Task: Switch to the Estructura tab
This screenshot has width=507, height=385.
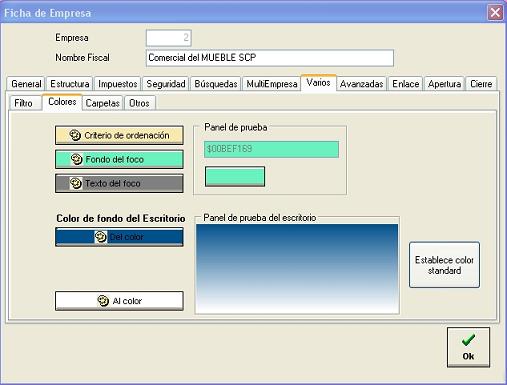Action: [70, 84]
